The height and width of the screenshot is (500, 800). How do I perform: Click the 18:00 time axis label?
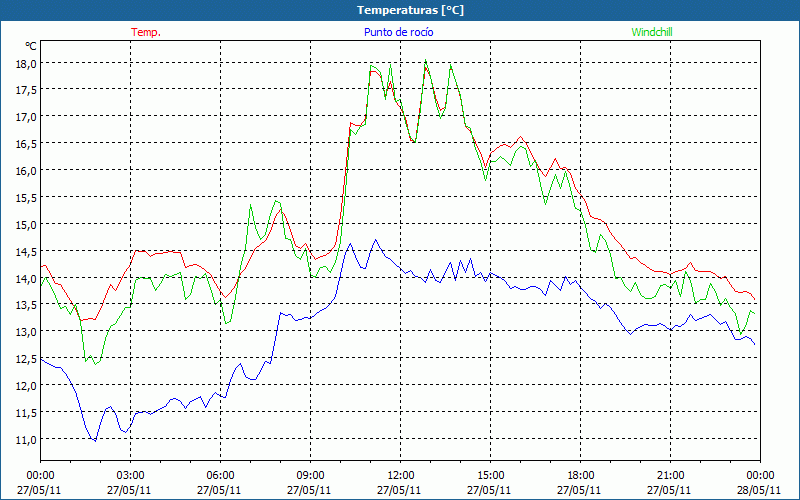pyautogui.click(x=581, y=476)
